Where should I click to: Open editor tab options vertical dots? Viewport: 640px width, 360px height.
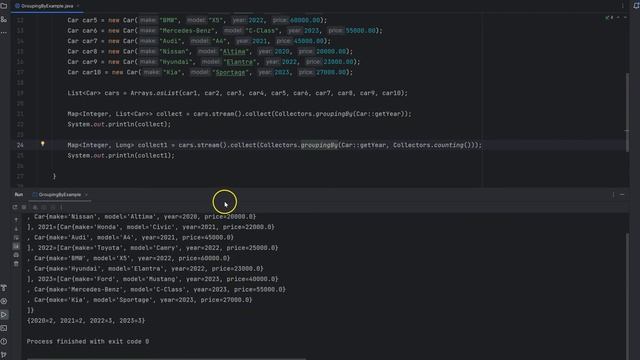(x=622, y=6)
